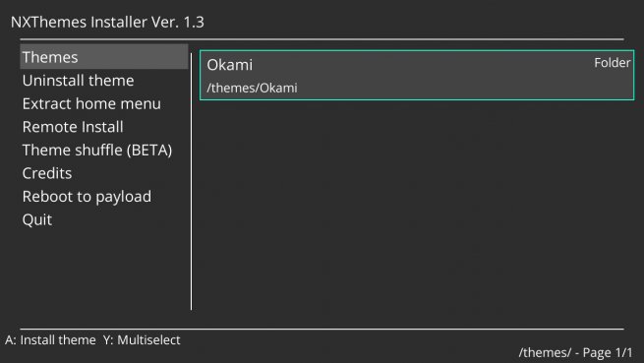Viewport: 644px width, 363px height.
Task: Click the Okami title text
Action: 230,65
